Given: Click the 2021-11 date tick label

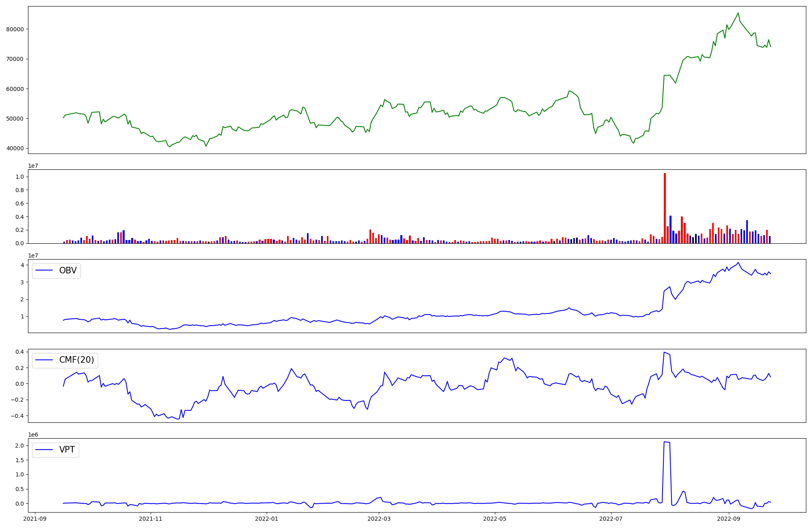Looking at the screenshot, I should [151, 519].
